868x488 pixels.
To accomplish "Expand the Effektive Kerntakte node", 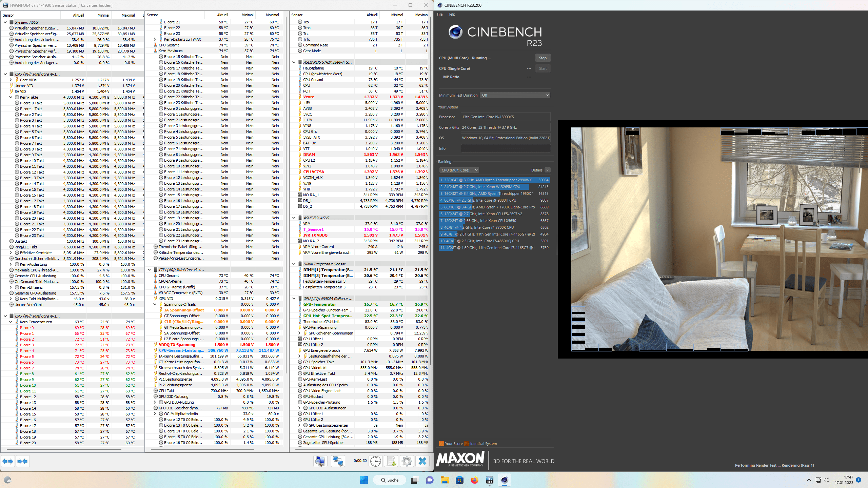I will coord(11,253).
